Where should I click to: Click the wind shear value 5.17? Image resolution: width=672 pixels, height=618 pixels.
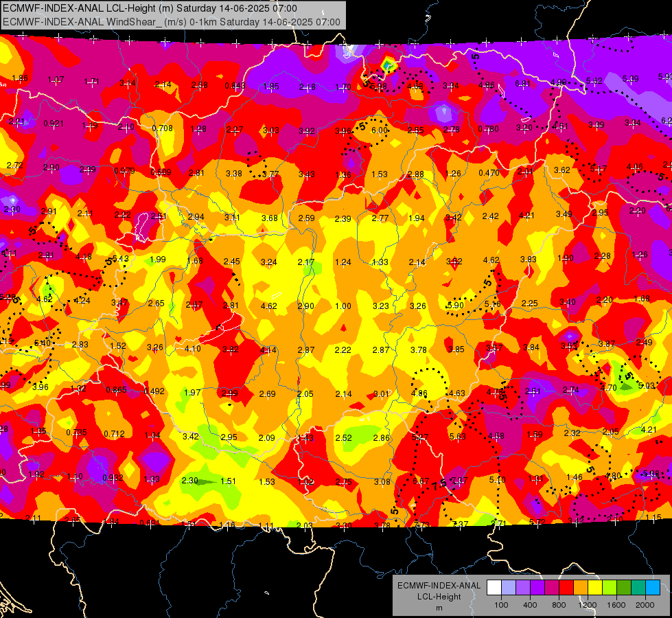pyautogui.click(x=599, y=168)
